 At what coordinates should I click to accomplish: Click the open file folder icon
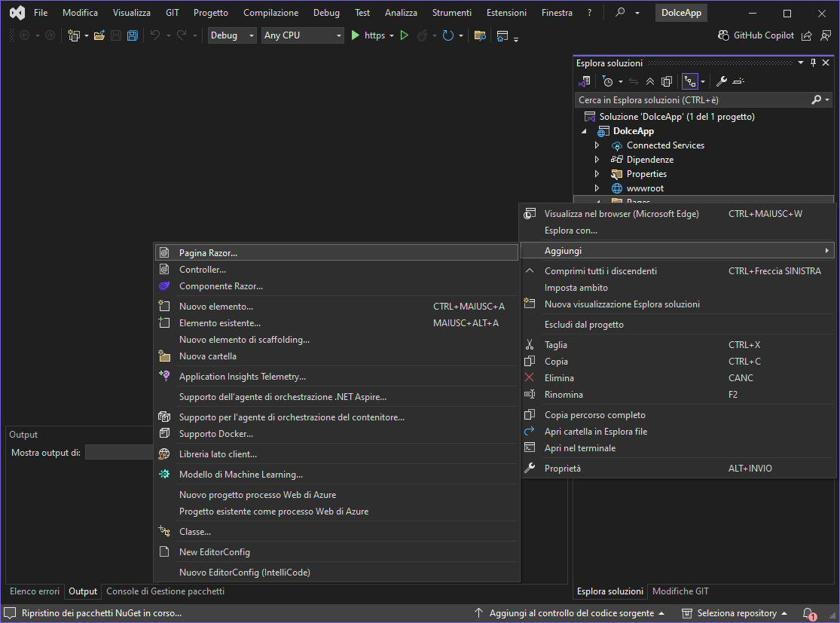(x=99, y=35)
